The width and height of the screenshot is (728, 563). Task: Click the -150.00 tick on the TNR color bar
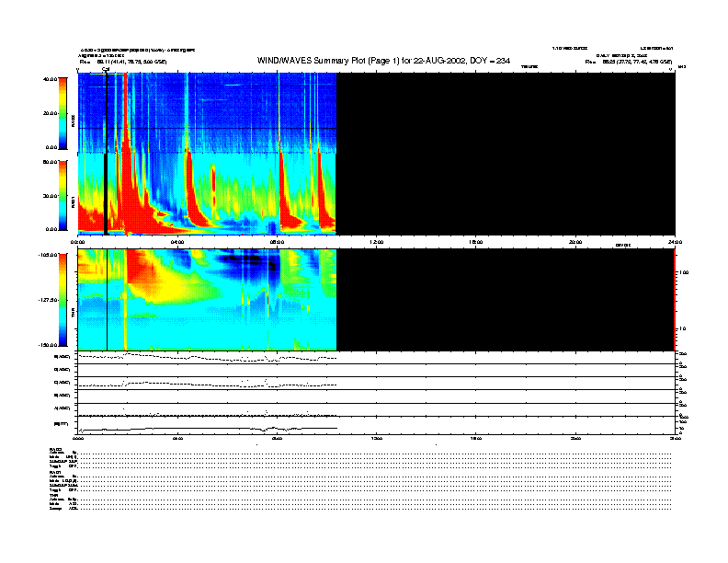(49, 345)
